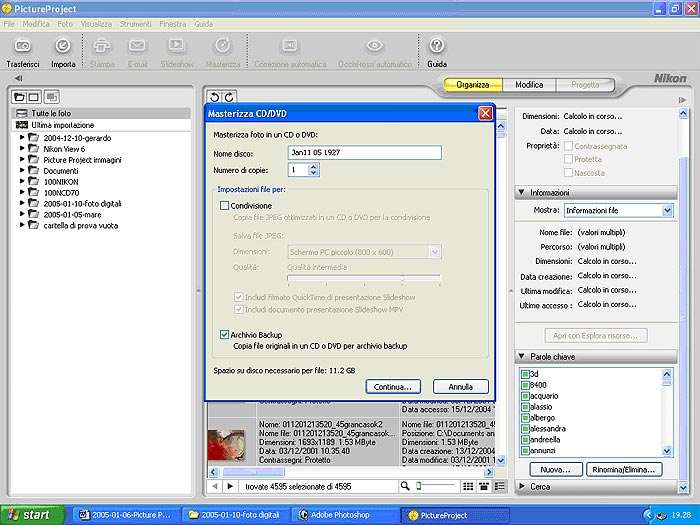Image resolution: width=700 pixels, height=525 pixels.
Task: Open the File menu
Action: [x=9, y=24]
